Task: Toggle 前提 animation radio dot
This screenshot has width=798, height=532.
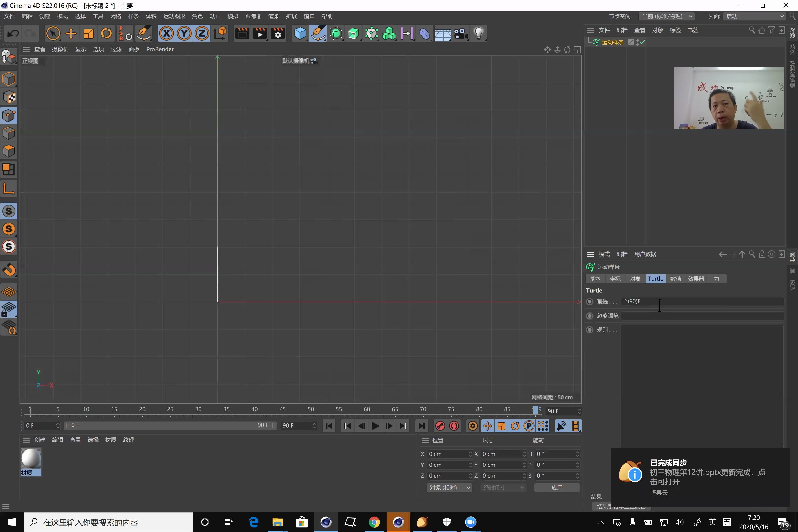Action: click(590, 302)
